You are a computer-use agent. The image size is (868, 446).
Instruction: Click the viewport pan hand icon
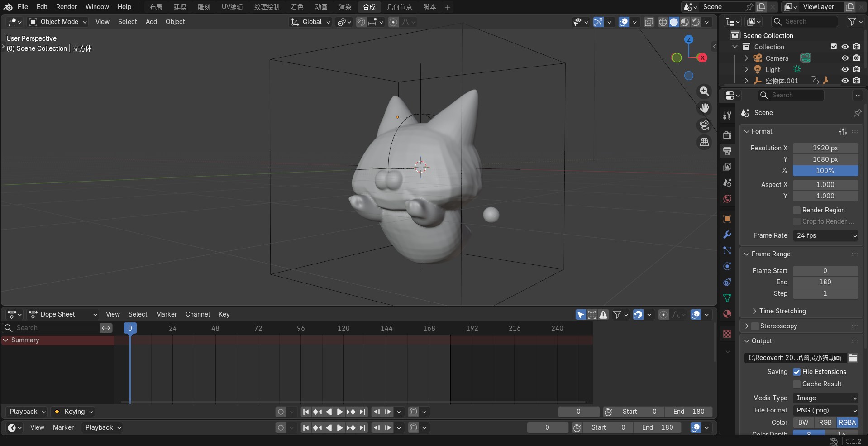tap(704, 108)
